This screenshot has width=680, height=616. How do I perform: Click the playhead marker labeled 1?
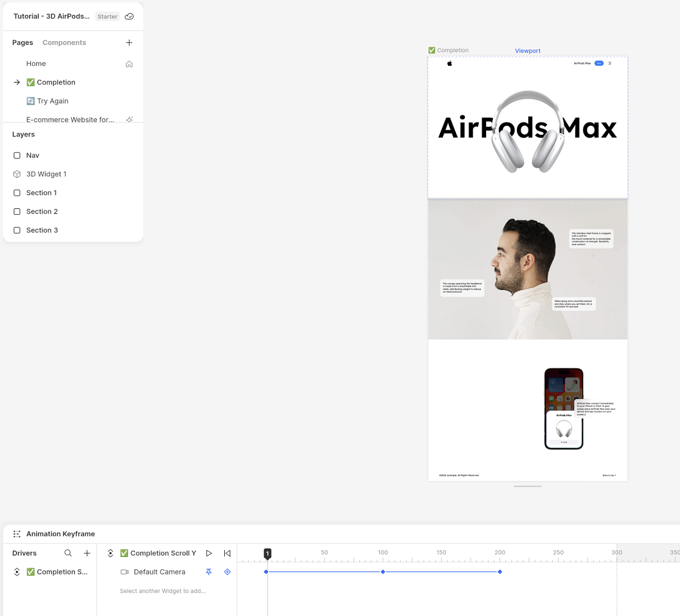coord(268,554)
